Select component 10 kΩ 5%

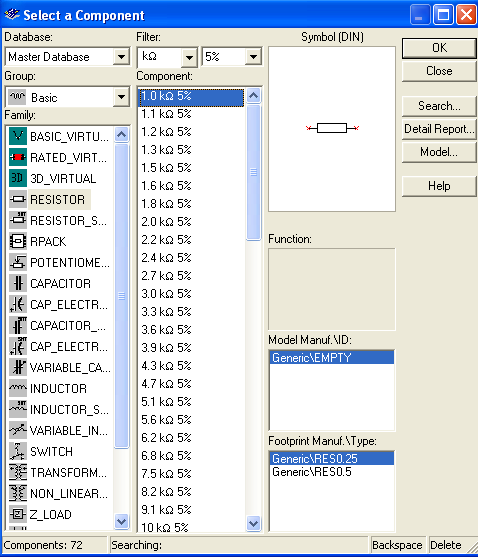[x=191, y=528]
